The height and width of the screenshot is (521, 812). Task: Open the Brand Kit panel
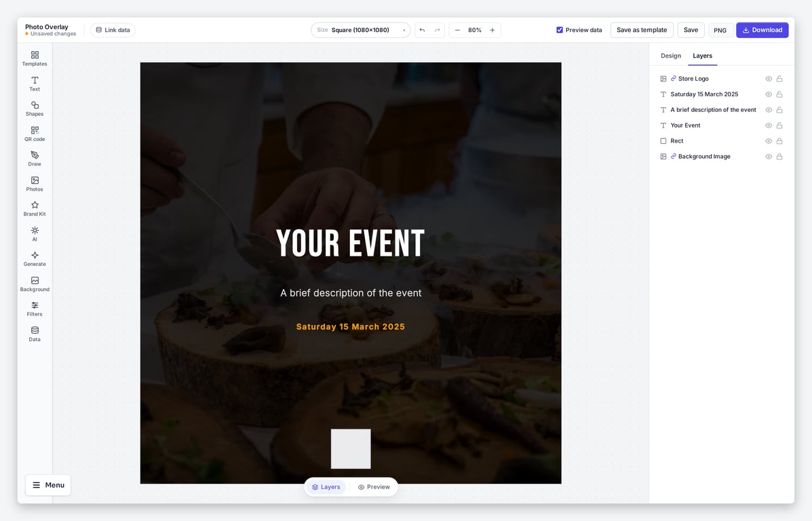35,209
